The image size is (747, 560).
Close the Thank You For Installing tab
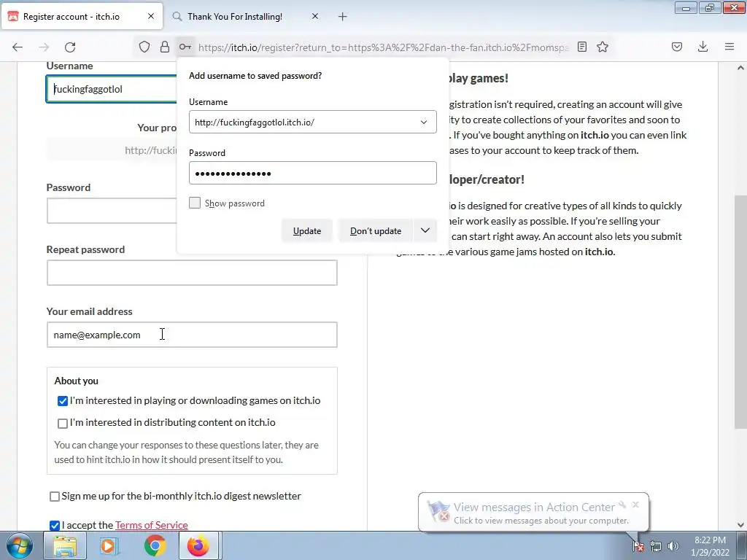coord(315,16)
